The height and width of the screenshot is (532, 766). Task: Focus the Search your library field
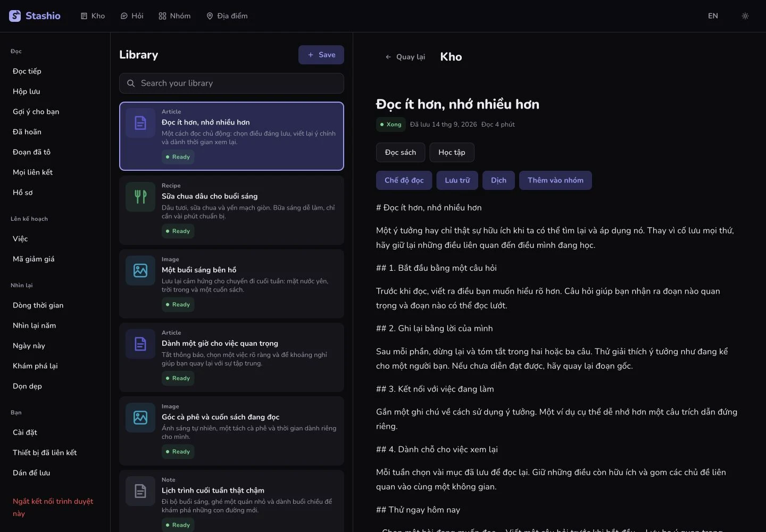[231, 83]
